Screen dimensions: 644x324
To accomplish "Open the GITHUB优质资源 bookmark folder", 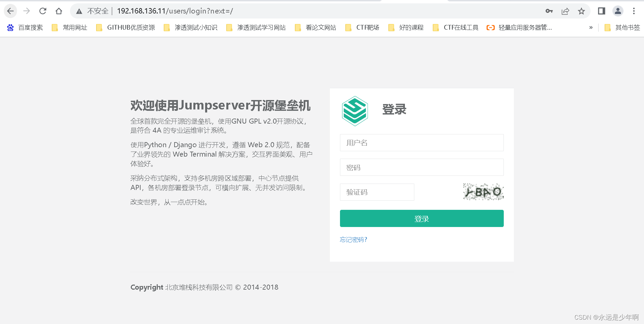I will (131, 28).
